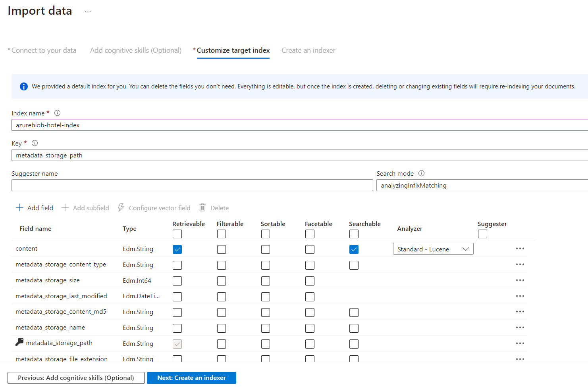Image resolution: width=588 pixels, height=391 pixels.
Task: Click the Search mode info icon
Action: tap(422, 173)
